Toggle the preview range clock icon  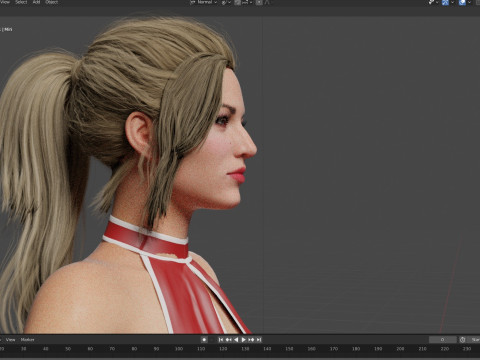pyautogui.click(x=462, y=340)
